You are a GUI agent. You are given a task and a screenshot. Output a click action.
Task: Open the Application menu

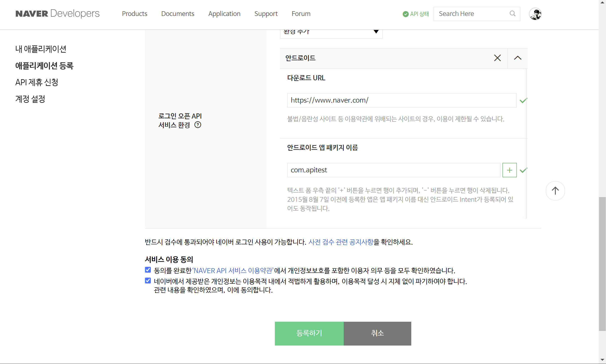point(224,14)
